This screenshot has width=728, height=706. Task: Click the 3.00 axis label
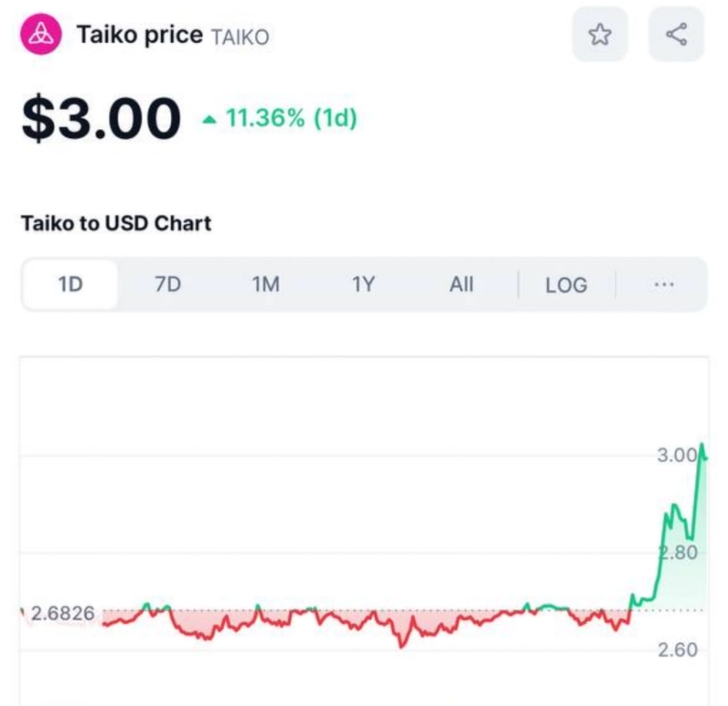676,456
